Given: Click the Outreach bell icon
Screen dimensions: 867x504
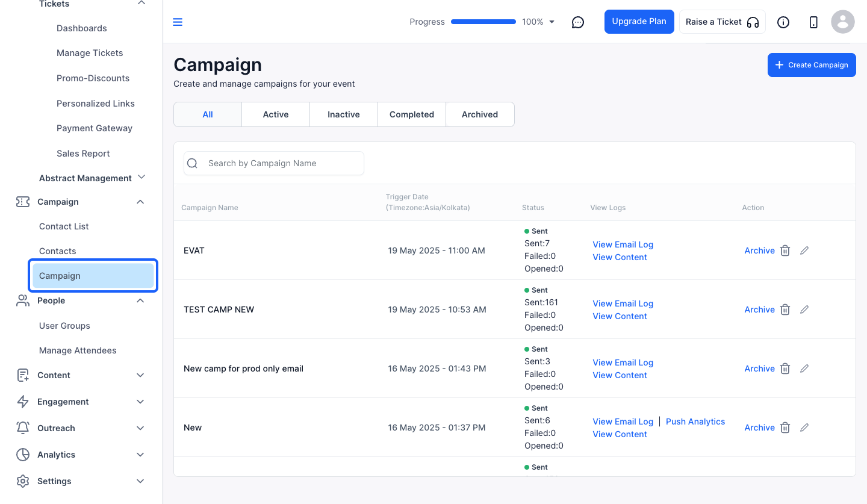Looking at the screenshot, I should click(23, 428).
